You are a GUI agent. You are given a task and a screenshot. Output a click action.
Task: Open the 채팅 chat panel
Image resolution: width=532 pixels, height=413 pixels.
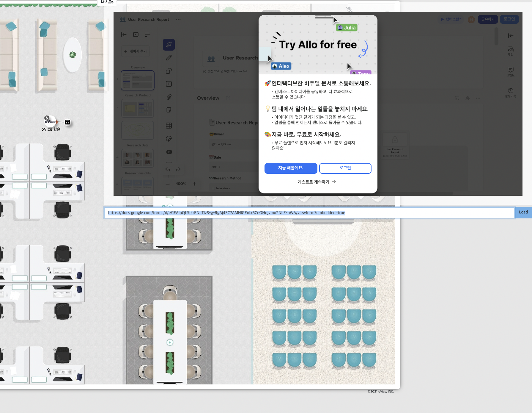tap(511, 51)
